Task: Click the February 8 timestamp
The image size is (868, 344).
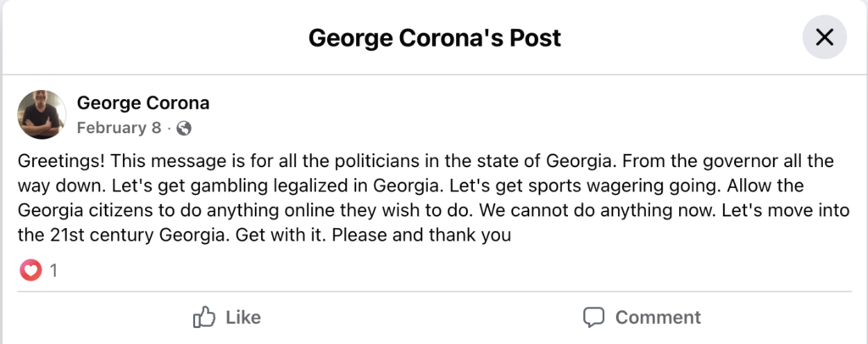Action: click(119, 129)
